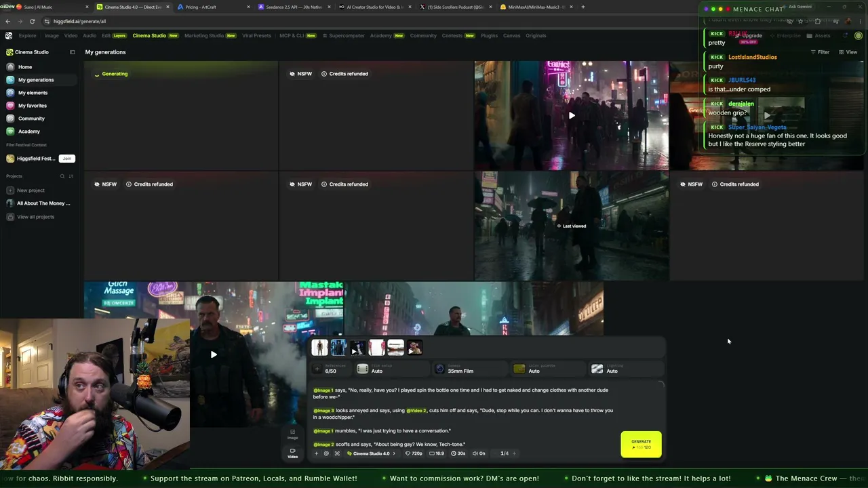The height and width of the screenshot is (488, 868).
Task: Insert a mention with the @ icon
Action: tap(326, 453)
